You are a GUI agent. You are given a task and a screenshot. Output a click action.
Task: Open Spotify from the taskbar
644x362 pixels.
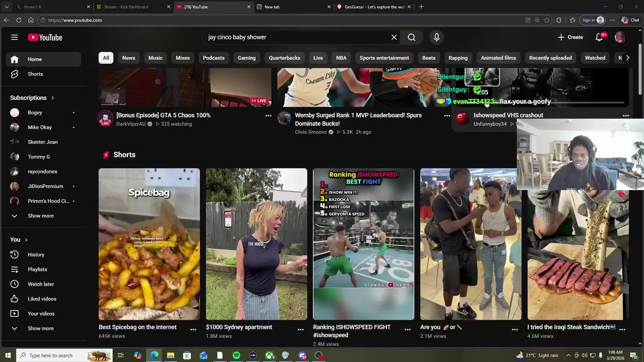(x=236, y=355)
